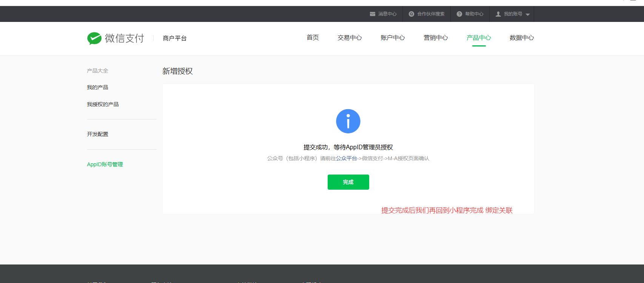Screen dimensions: 644x283
Task: Go to 账户中心 tab
Action: [393, 38]
